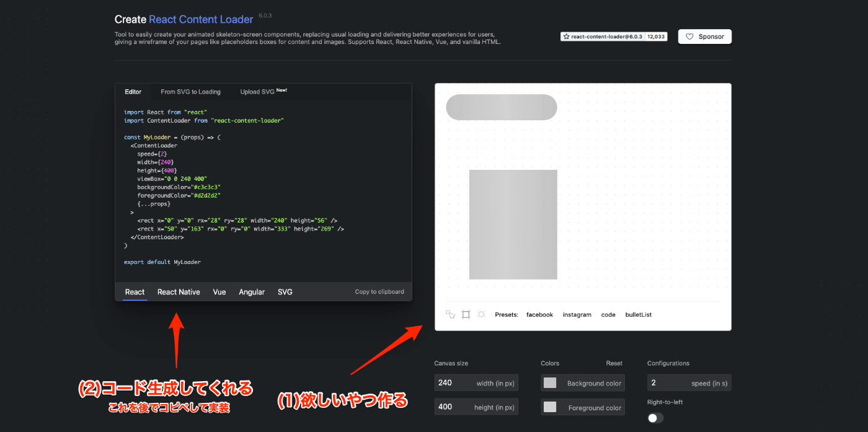Select the rectangle drawing tool
Image resolution: width=868 pixels, height=432 pixels.
click(466, 315)
